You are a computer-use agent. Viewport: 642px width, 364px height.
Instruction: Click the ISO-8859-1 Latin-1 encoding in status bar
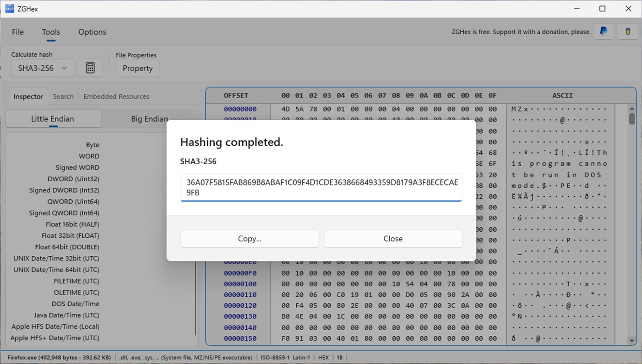tap(286, 358)
